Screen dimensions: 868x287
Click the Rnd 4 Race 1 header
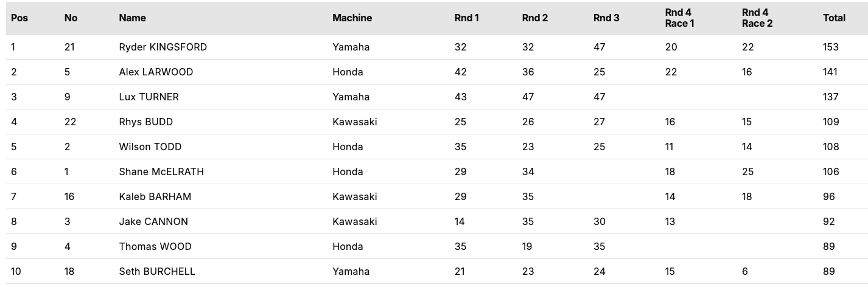click(679, 18)
